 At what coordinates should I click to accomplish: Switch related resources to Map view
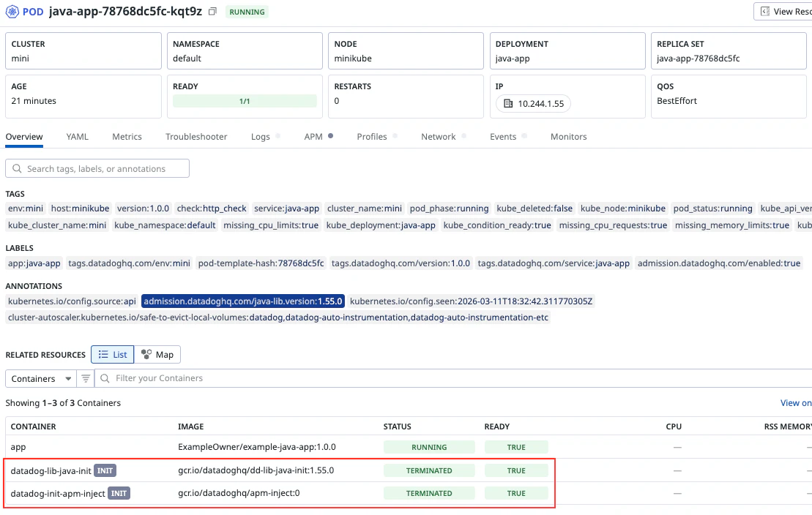157,355
